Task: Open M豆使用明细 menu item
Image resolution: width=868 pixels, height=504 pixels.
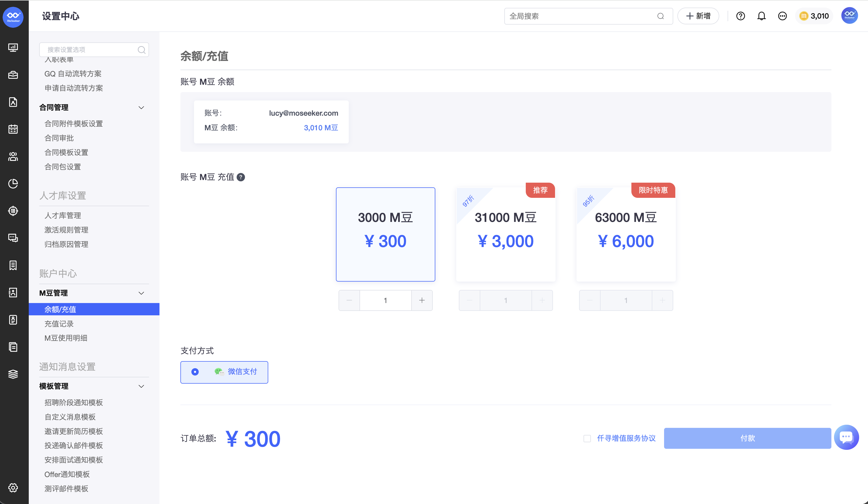Action: coord(66,338)
